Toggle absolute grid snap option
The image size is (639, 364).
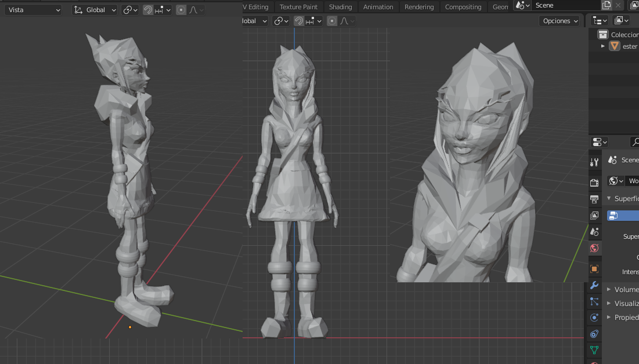point(168,10)
